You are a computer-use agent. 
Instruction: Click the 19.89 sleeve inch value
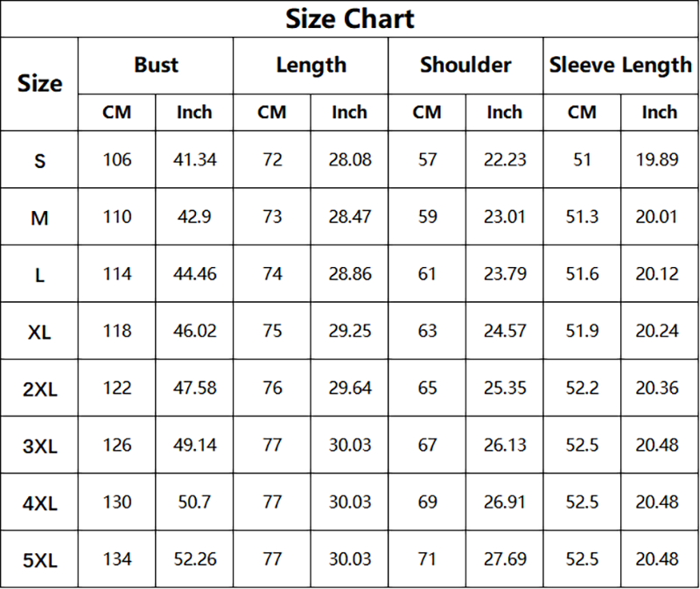659,160
